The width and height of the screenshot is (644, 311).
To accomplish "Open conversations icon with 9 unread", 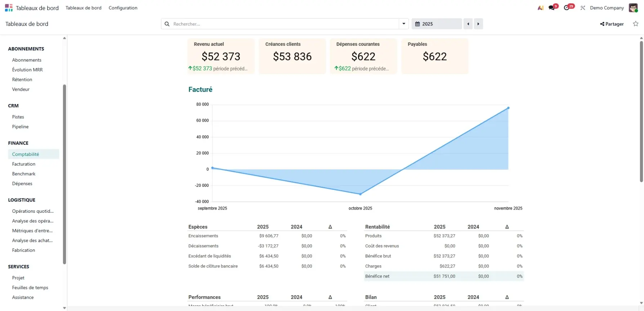I will click(552, 8).
